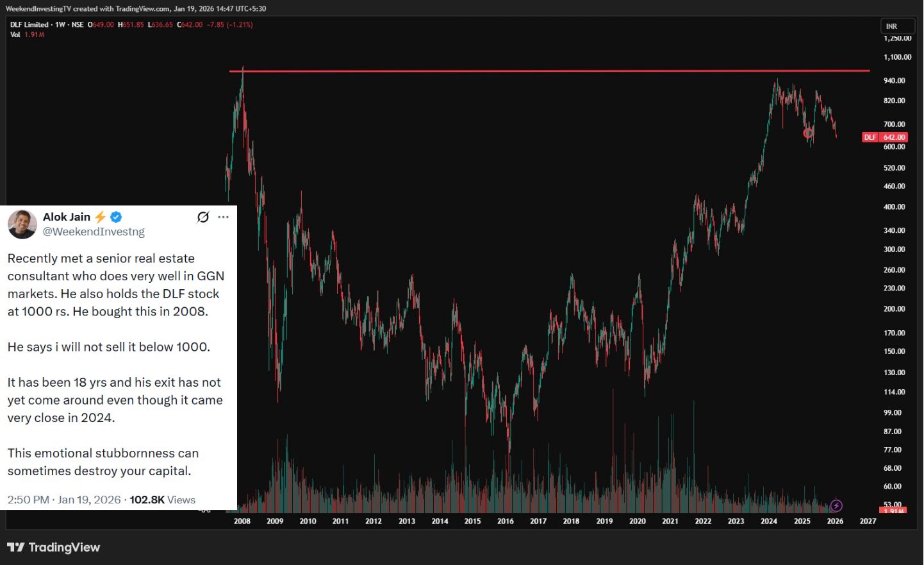The image size is (924, 565).
Task: Click the DLF Limited symbol title
Action: (x=29, y=24)
